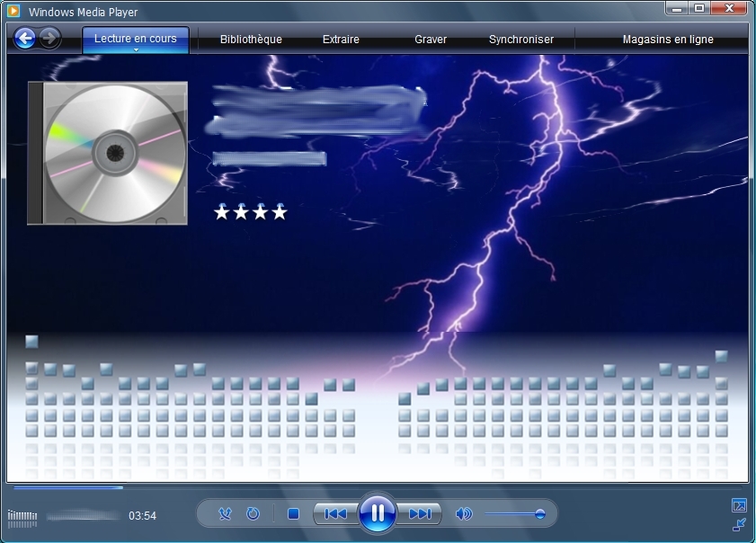Click the mini equalizer indicator icon
This screenshot has height=543, width=756.
click(22, 519)
